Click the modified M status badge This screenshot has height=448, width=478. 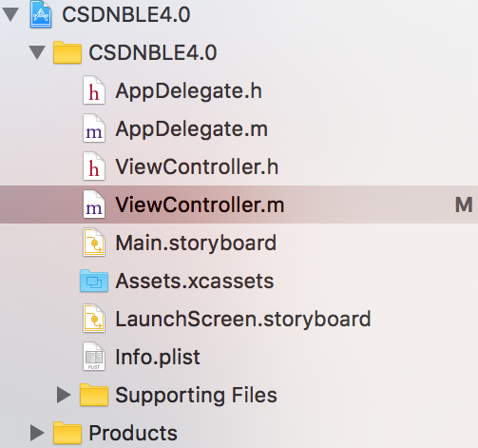pos(464,205)
